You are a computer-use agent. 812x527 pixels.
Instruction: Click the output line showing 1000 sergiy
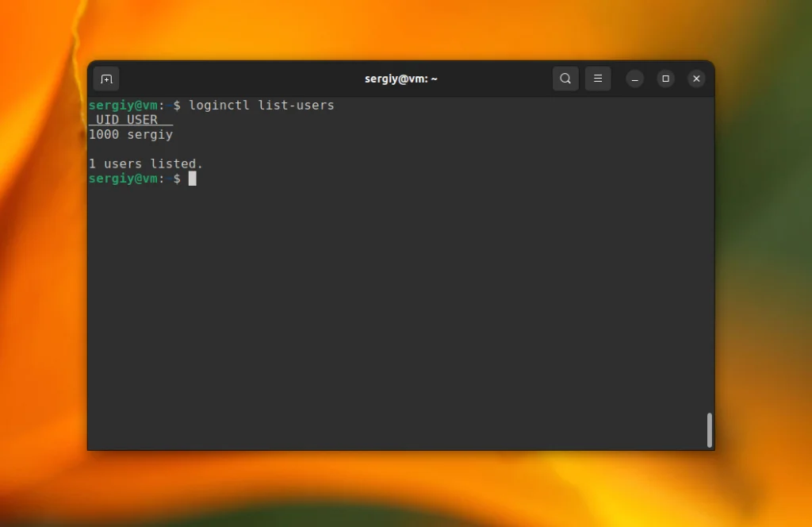[x=131, y=134]
